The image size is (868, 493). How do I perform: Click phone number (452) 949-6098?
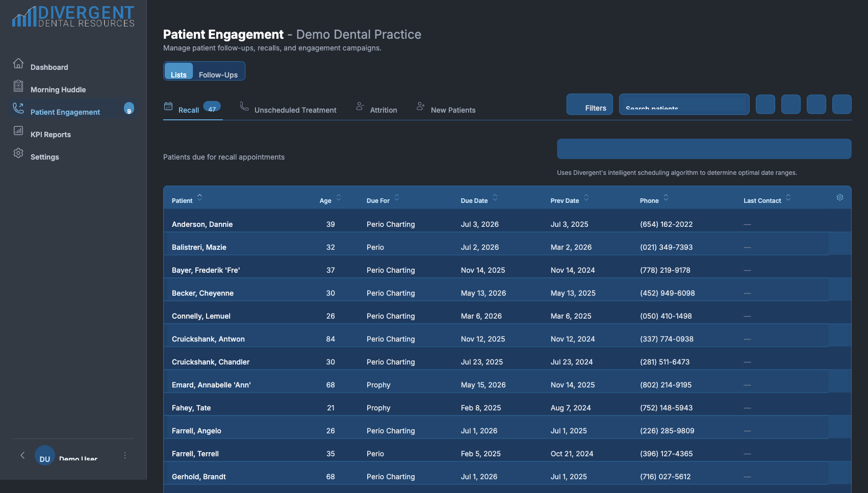coord(668,293)
